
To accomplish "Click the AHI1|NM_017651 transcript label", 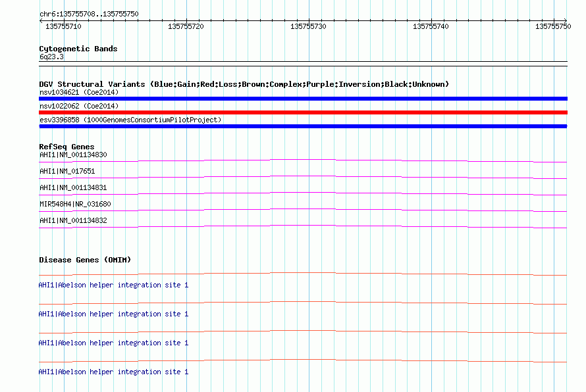I will click(x=67, y=171).
